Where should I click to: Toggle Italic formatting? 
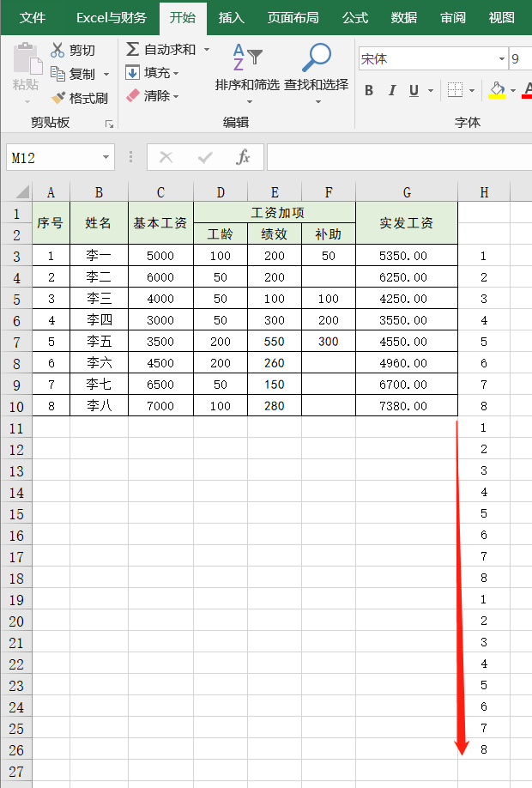(392, 91)
